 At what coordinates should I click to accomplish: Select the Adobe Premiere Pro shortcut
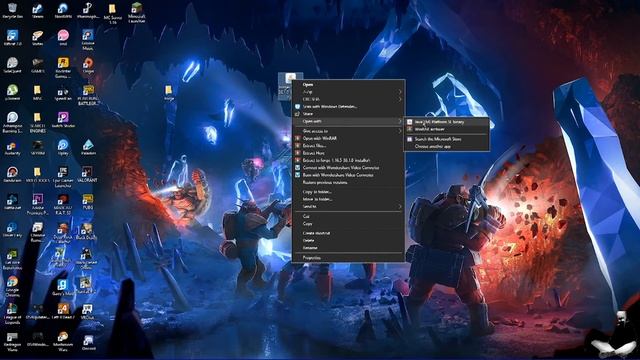point(38,204)
